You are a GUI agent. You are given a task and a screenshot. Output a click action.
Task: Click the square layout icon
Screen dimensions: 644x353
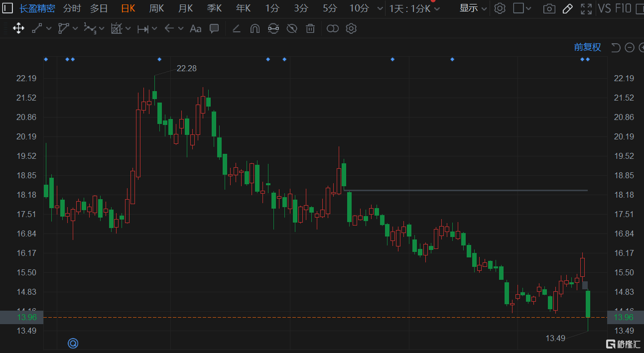[x=518, y=8]
